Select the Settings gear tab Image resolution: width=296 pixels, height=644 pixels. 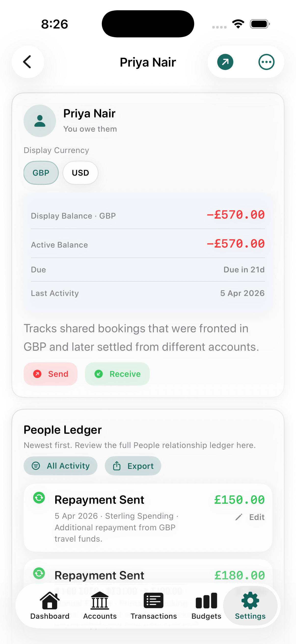(x=250, y=606)
